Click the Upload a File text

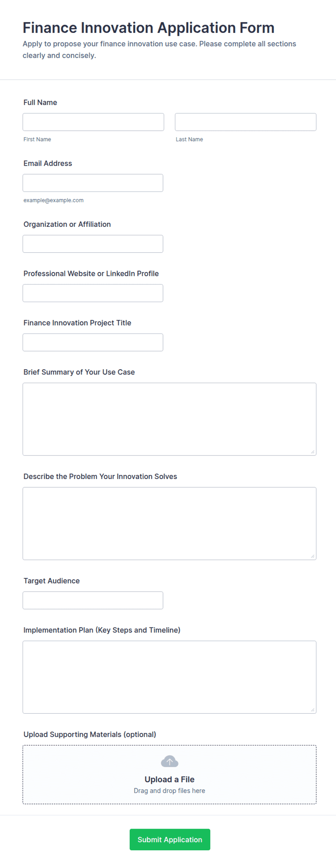click(169, 780)
